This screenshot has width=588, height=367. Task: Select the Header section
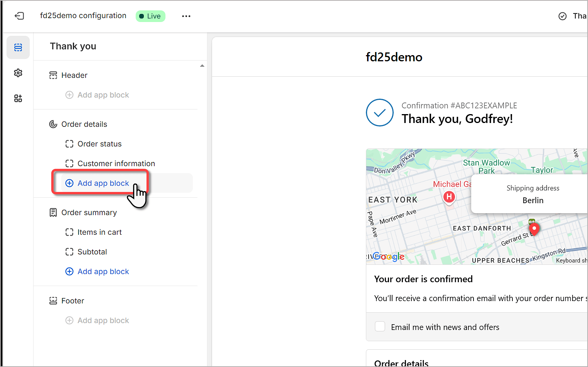tap(74, 75)
